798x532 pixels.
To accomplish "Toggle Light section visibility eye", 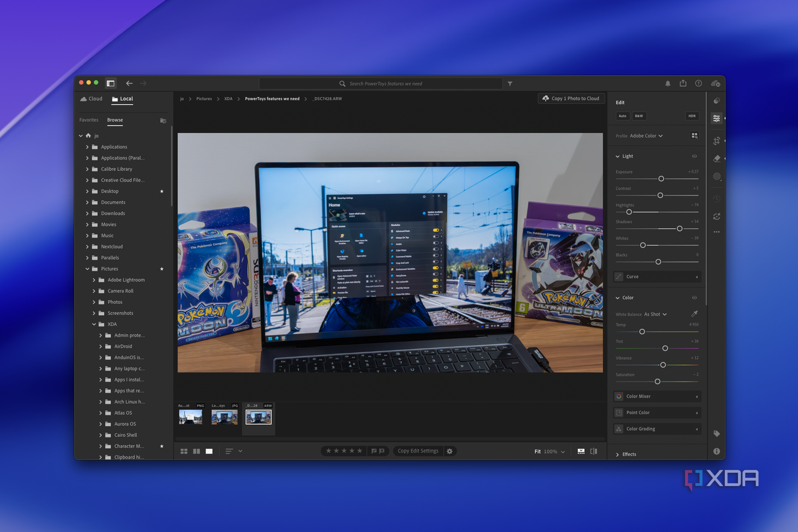I will pyautogui.click(x=695, y=156).
